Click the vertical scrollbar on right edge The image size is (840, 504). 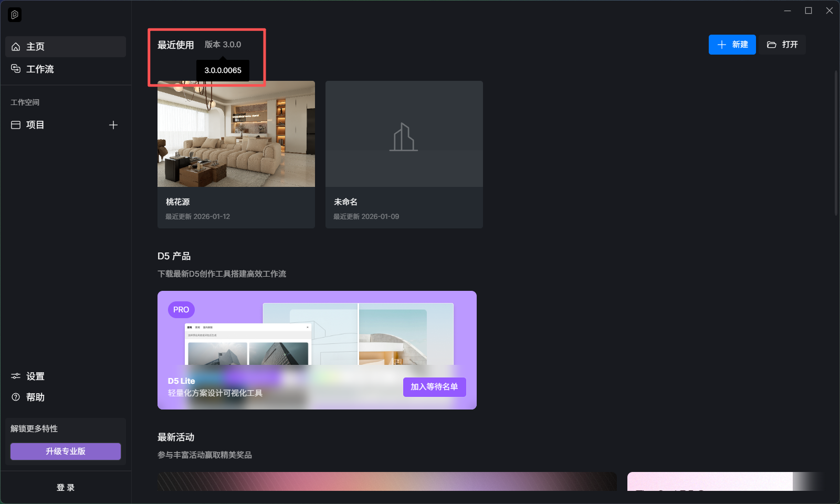[836, 143]
